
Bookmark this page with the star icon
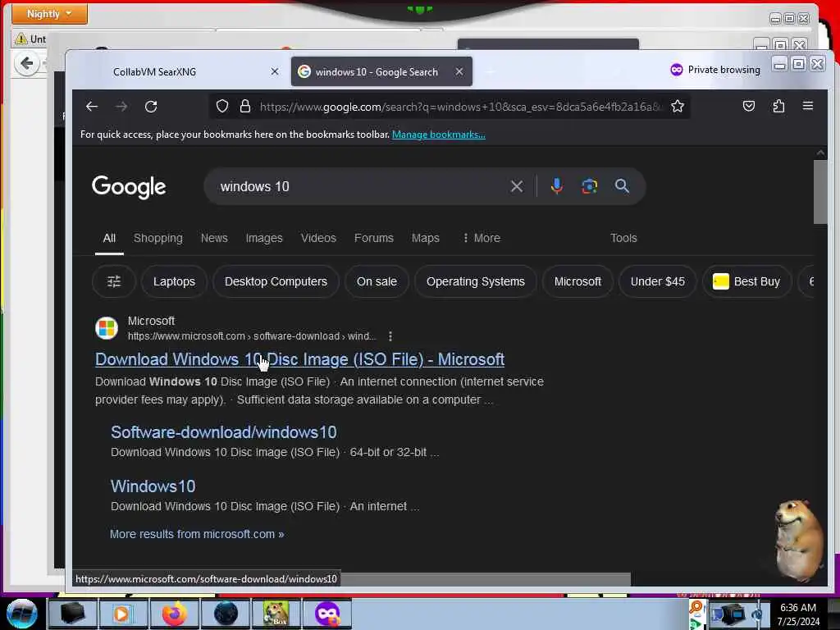[677, 107]
